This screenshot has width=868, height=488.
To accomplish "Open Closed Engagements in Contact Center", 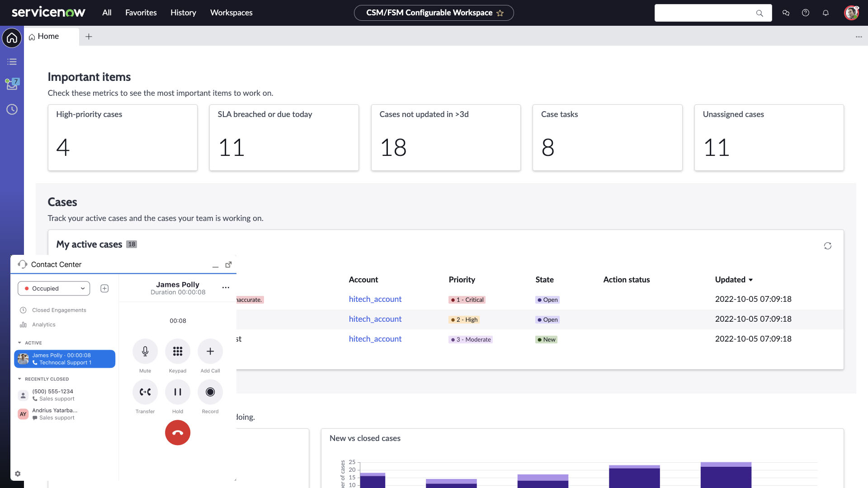I will coord(53,310).
